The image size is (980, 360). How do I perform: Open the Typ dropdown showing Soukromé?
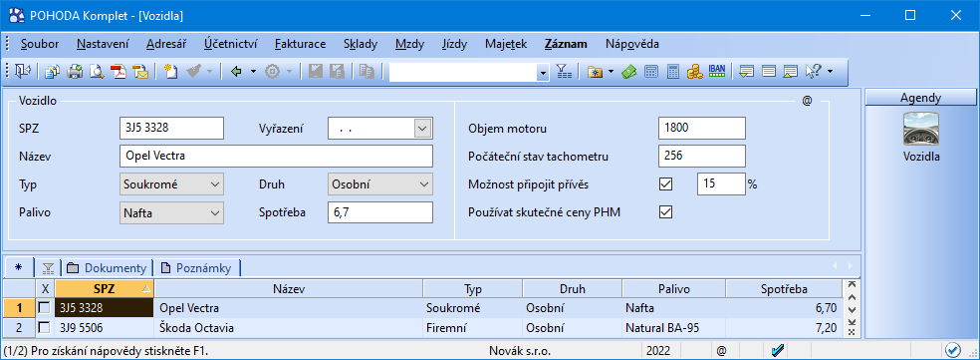click(x=214, y=184)
